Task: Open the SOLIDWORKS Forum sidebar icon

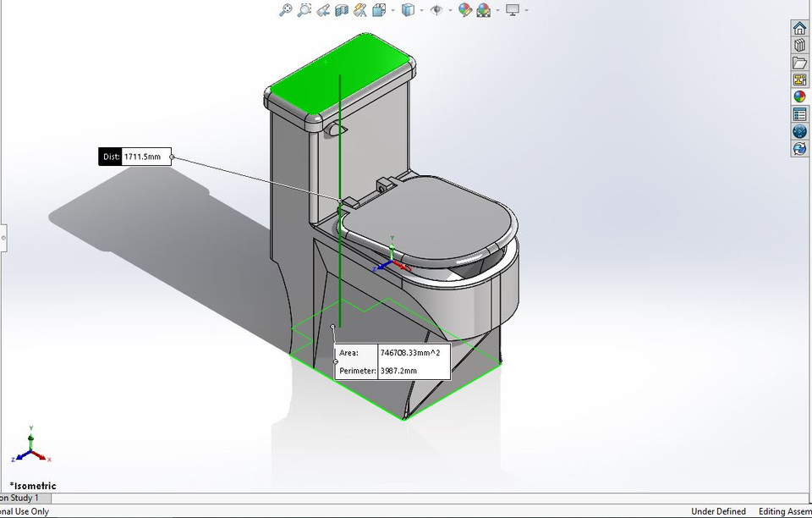Action: point(799,131)
